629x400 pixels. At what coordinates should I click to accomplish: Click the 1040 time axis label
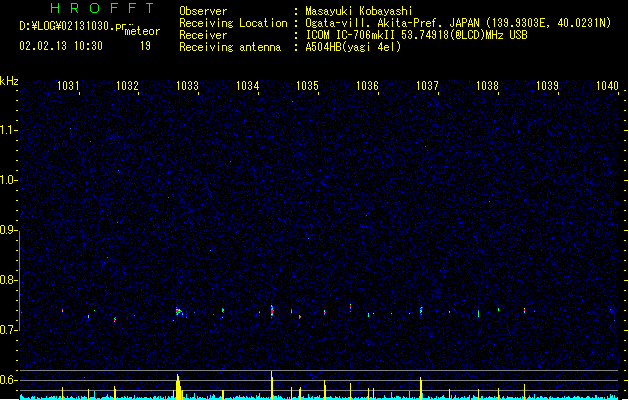click(607, 85)
